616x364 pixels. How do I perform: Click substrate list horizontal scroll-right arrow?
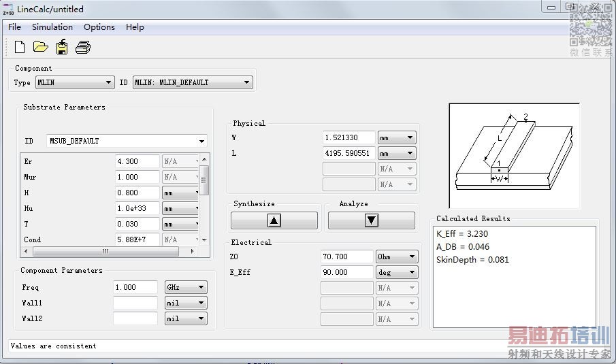pos(192,251)
